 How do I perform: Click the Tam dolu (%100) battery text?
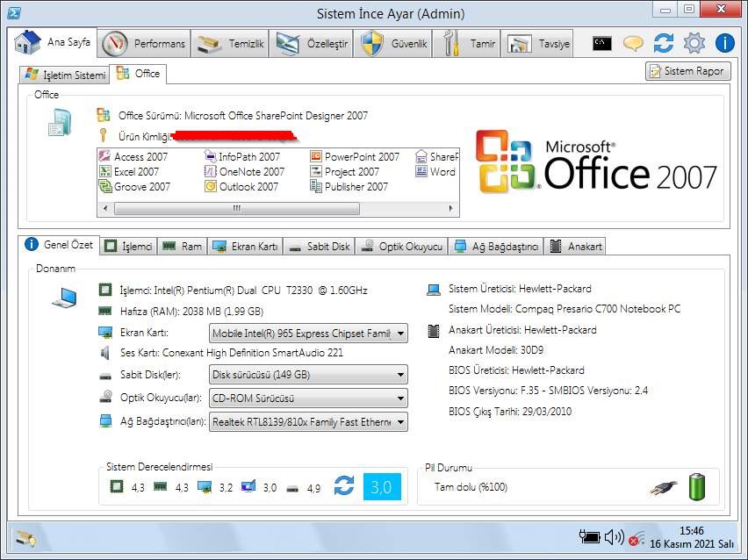coord(471,487)
